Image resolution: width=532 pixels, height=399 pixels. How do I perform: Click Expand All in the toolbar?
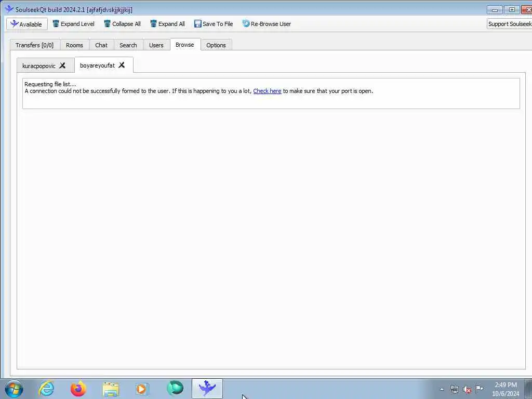[x=168, y=24]
